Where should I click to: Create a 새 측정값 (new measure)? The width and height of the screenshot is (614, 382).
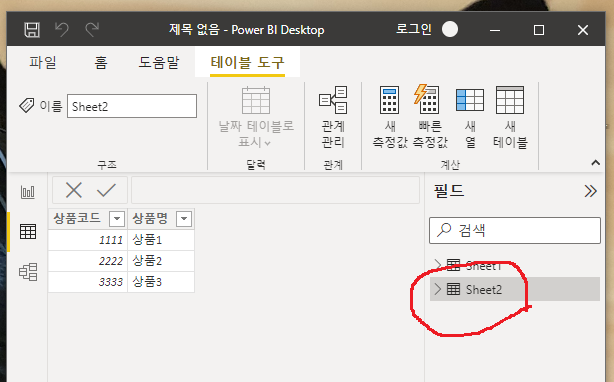[x=390, y=117]
